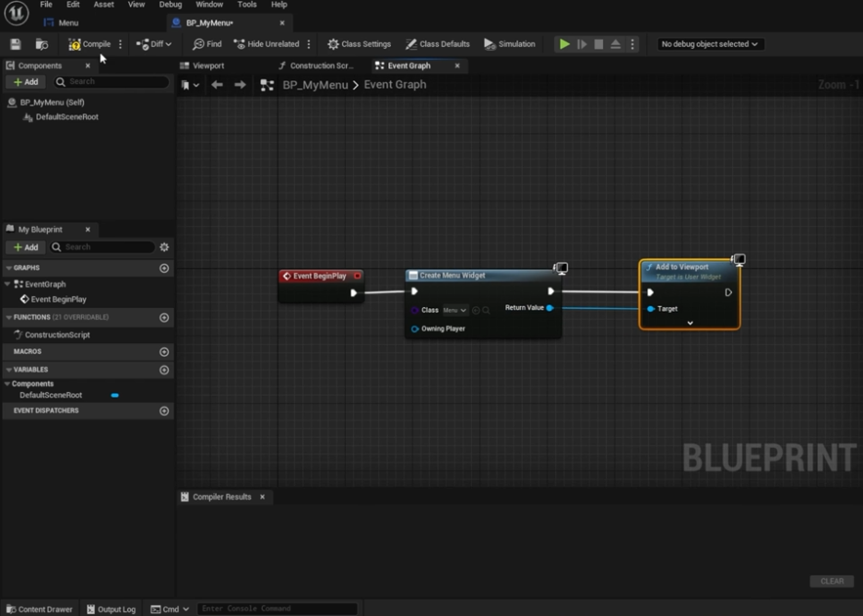Switch to the Menu asset tab

tap(61, 22)
